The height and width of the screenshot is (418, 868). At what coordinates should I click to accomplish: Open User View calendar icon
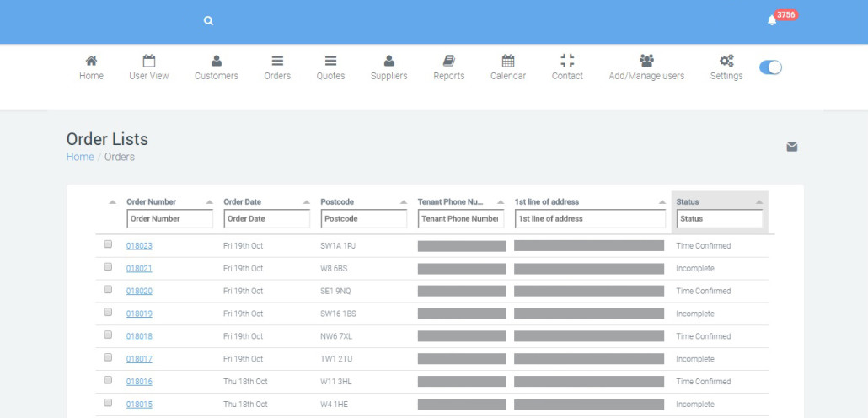point(149,61)
